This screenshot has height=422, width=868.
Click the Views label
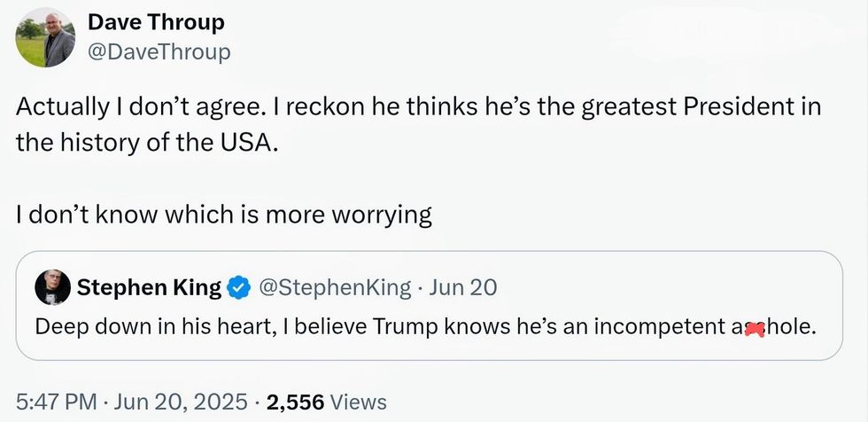tap(358, 402)
